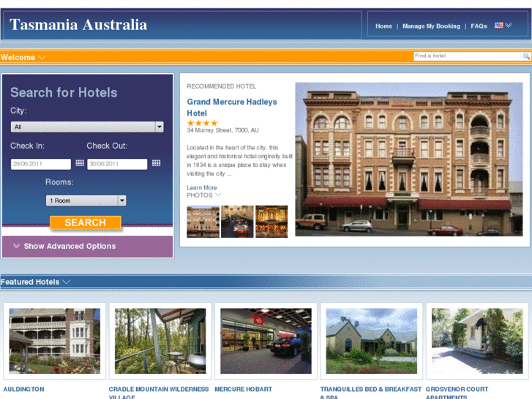Screen dimensions: 532x399
Task: Expand the language dropdown chevron
Action: 509,25
